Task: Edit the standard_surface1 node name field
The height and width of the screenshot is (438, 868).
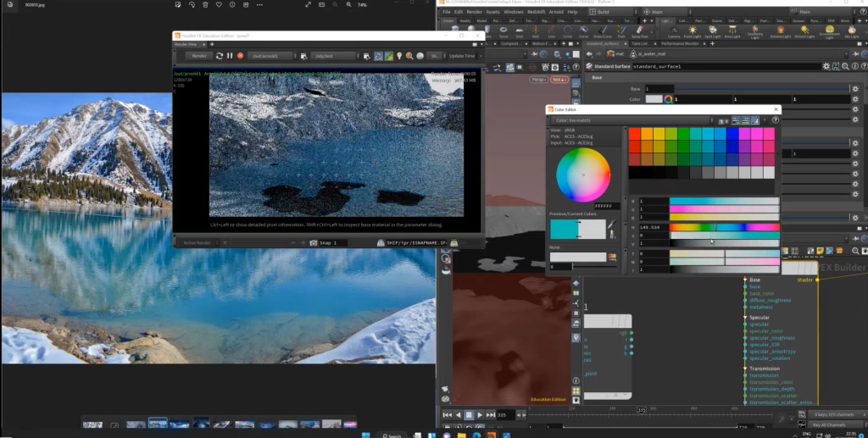Action: pos(726,66)
